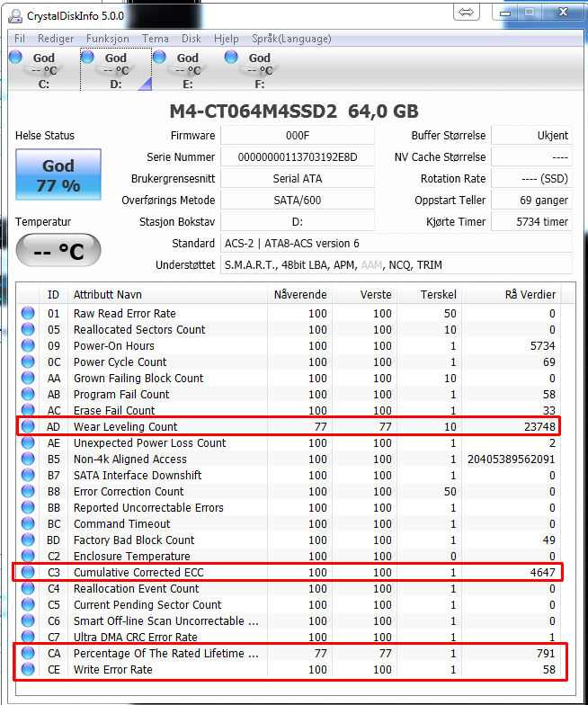Click the Stasjon Bokstav D: field
Screen dimensions: 588x705
point(297,221)
